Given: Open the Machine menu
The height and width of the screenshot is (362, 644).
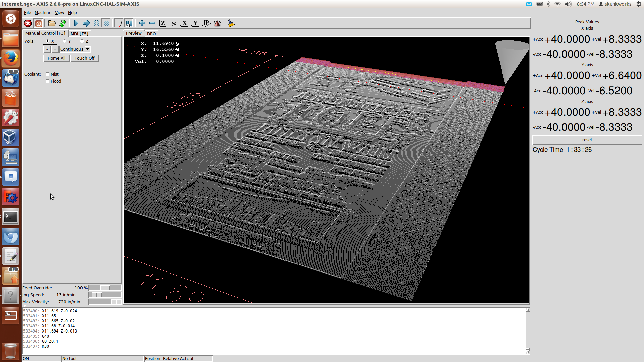Looking at the screenshot, I should tap(43, 12).
